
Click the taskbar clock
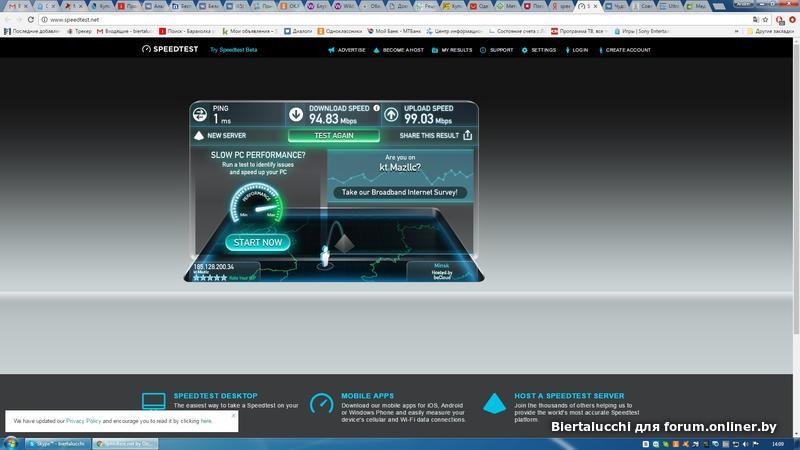point(778,444)
